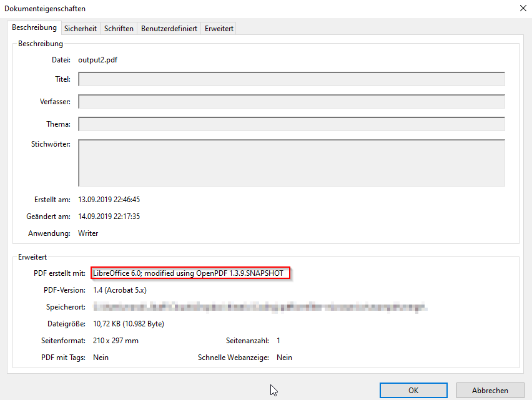Click into the Stichwörter text area
This screenshot has width=532, height=400.
click(x=292, y=162)
